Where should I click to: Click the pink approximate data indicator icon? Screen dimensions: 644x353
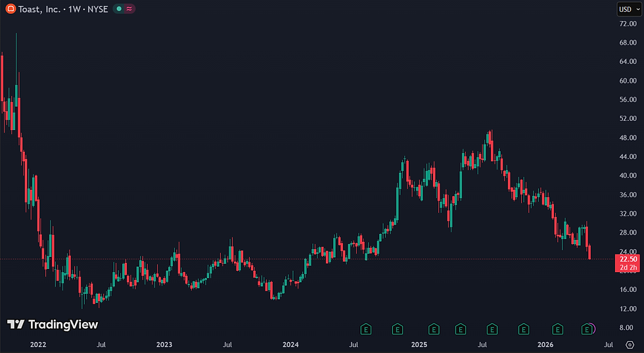(x=129, y=9)
